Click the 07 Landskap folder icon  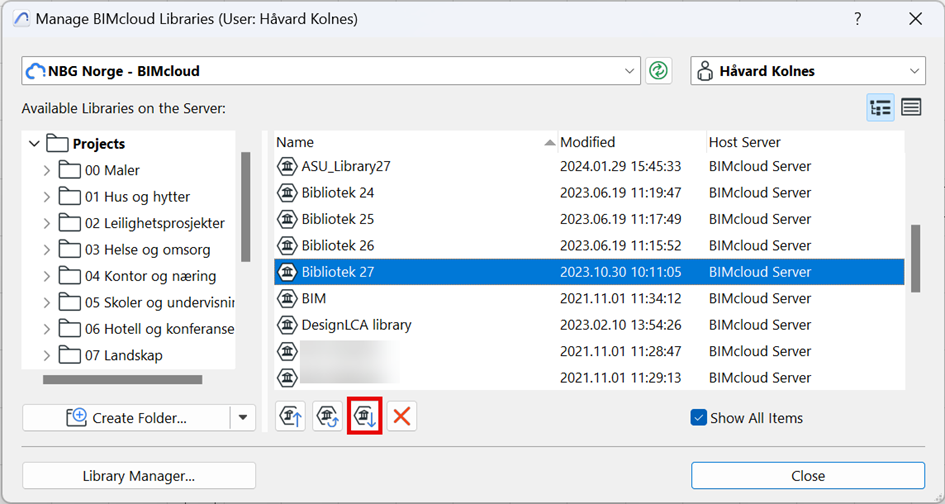(70, 356)
